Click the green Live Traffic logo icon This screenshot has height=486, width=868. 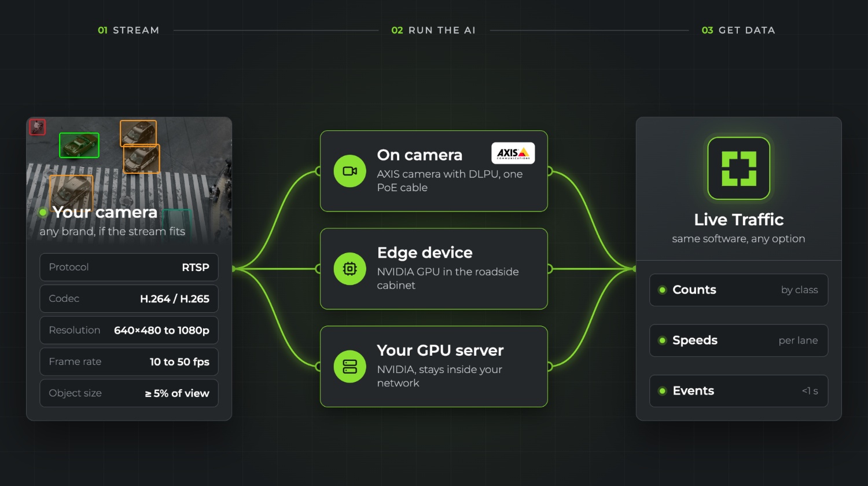pyautogui.click(x=739, y=169)
